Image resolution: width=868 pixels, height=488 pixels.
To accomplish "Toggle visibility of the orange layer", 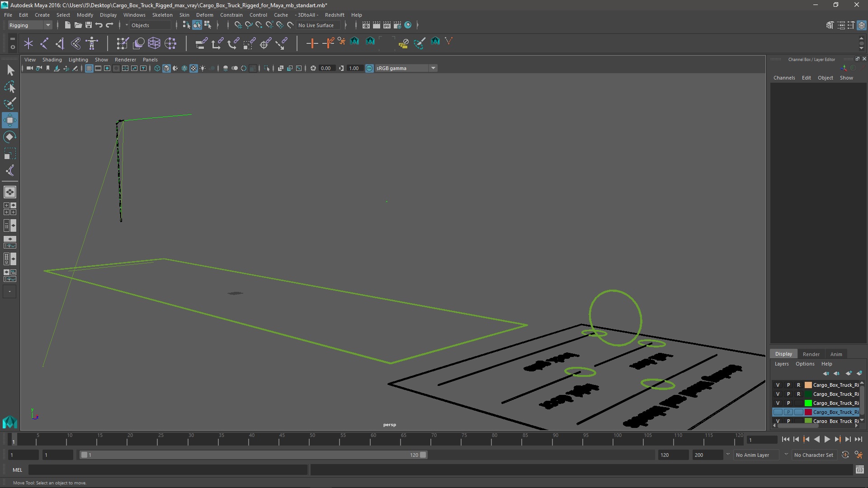I will [778, 385].
